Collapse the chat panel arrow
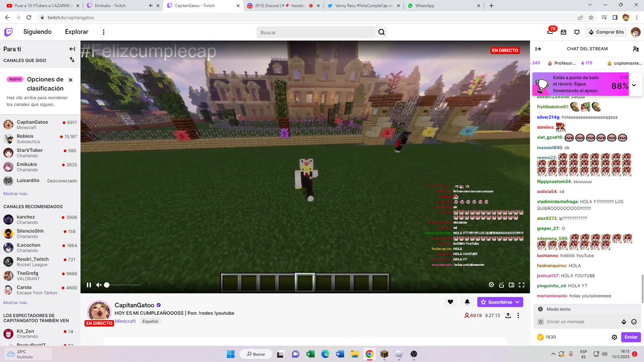The image size is (644, 362). (538, 49)
